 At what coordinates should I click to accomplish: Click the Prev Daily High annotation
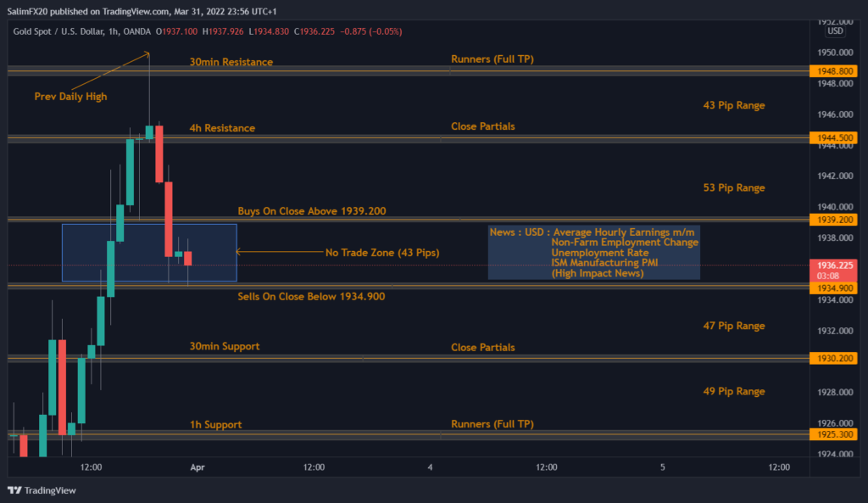click(70, 97)
